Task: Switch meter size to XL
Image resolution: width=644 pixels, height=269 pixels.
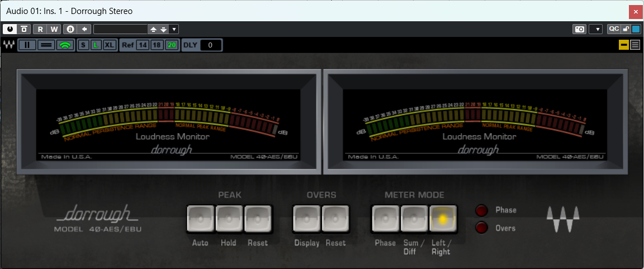Action: [109, 45]
